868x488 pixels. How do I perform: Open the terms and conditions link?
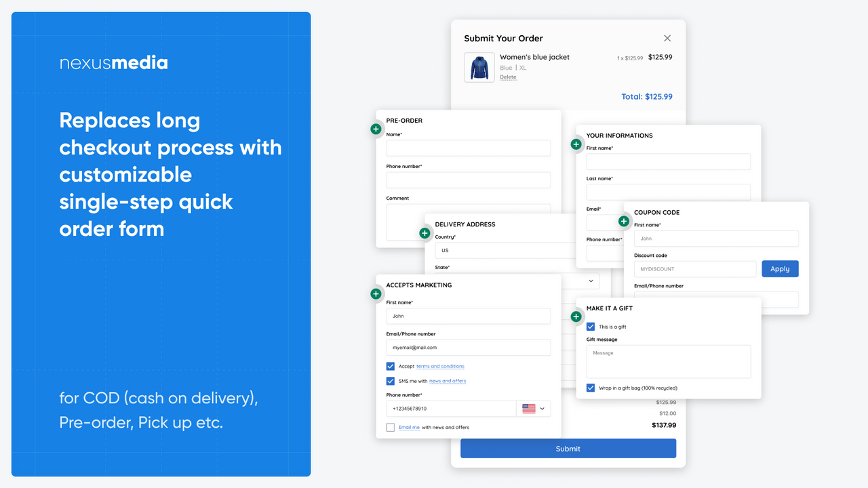439,366
